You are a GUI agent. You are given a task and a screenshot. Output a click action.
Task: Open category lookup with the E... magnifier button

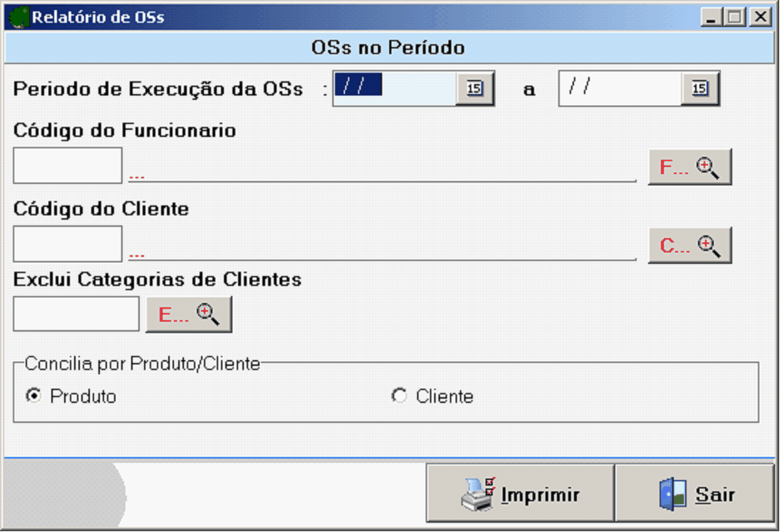(189, 314)
